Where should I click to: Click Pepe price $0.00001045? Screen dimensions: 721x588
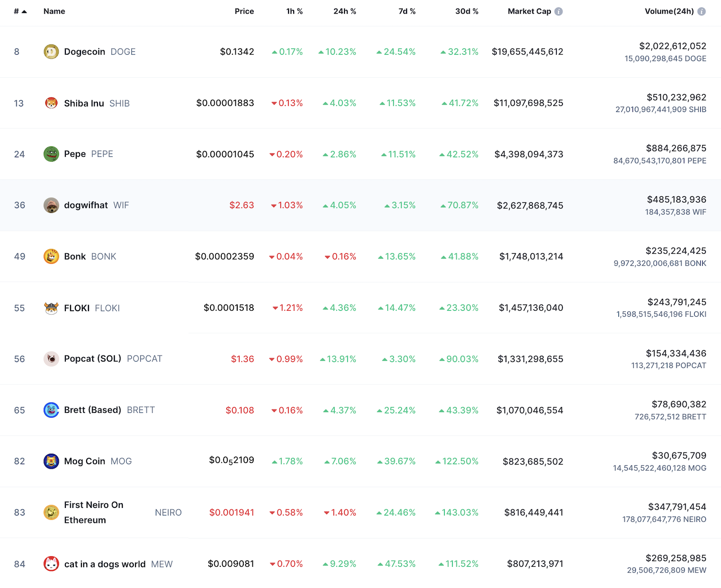pos(225,154)
